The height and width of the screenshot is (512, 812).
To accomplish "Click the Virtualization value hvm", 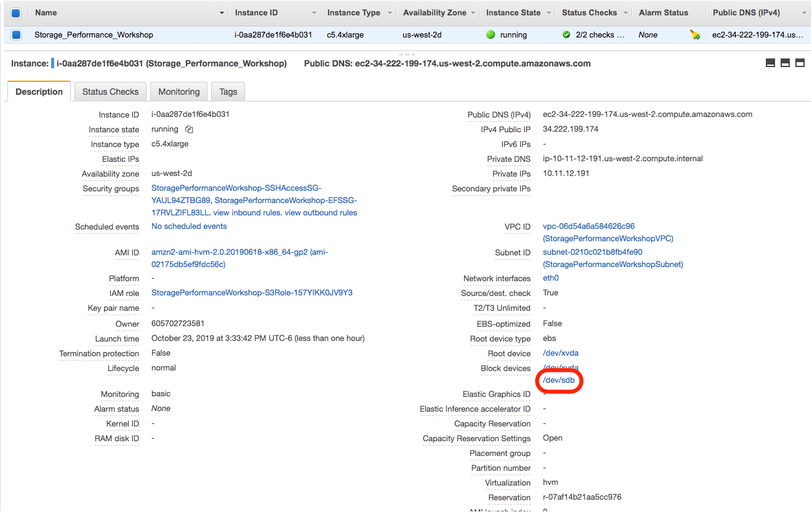I will 550,482.
